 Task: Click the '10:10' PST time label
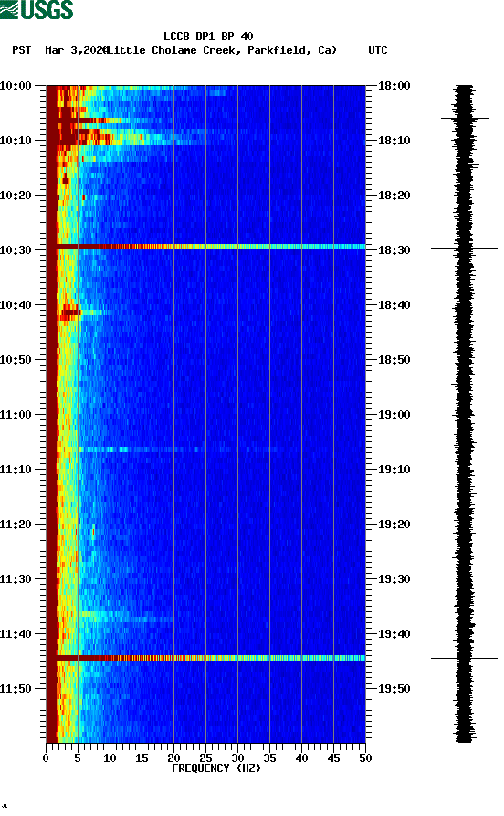[16, 141]
